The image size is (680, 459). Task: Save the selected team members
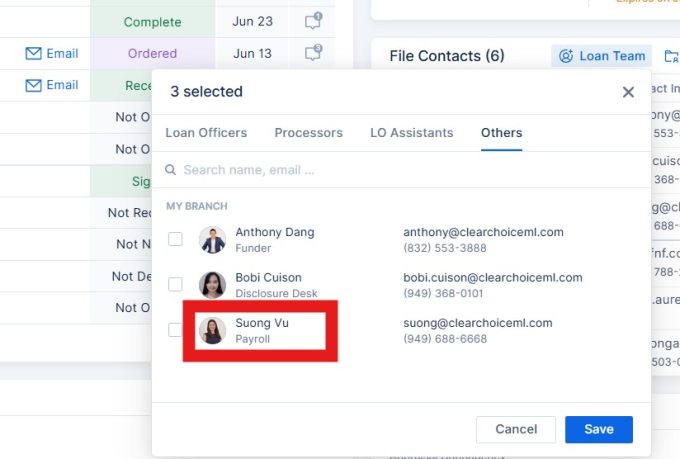coord(598,429)
